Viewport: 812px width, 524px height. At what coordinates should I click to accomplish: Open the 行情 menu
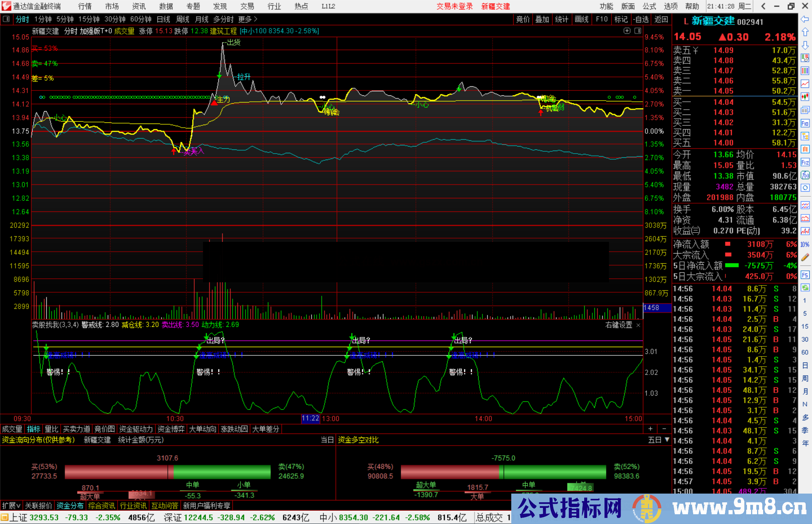(x=85, y=6)
